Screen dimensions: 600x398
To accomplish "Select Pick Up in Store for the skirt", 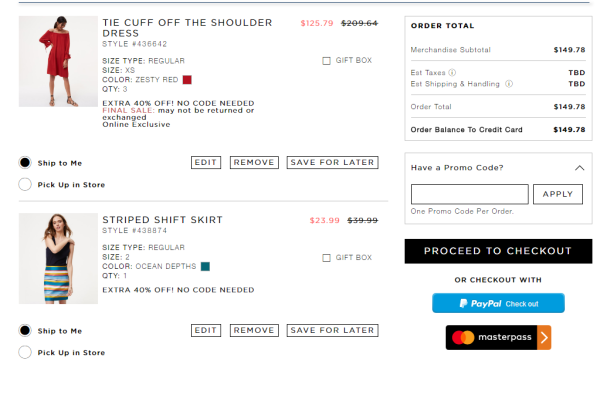I will [x=25, y=352].
